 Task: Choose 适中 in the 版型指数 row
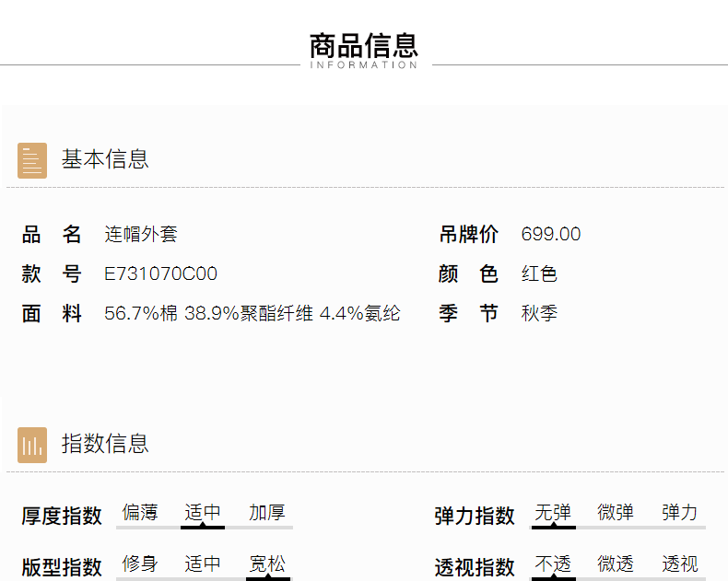203,564
